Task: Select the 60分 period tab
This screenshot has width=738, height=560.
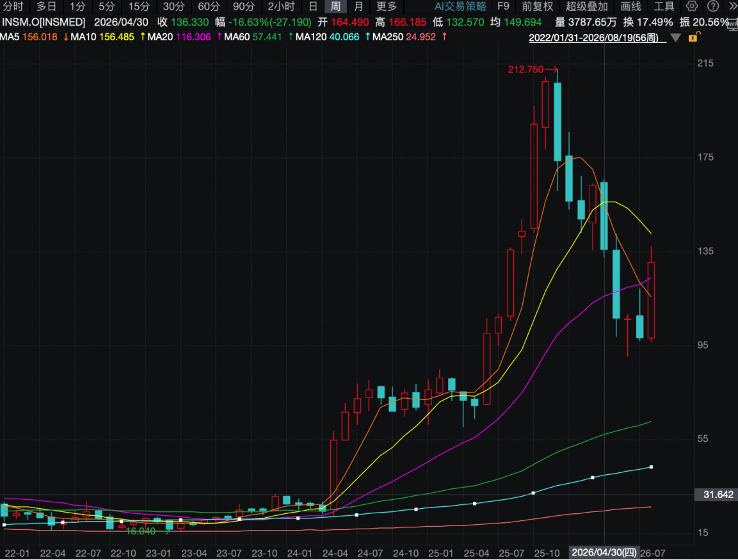Action: click(x=208, y=6)
